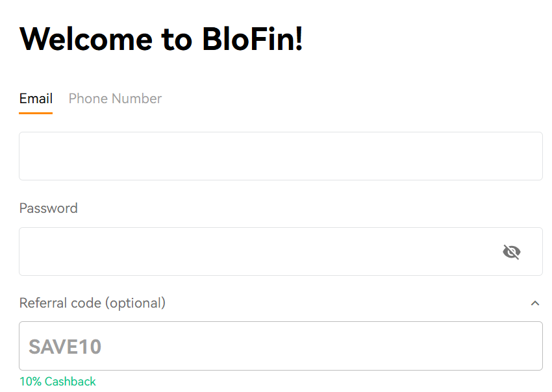Click the 'Password' field label

[49, 208]
